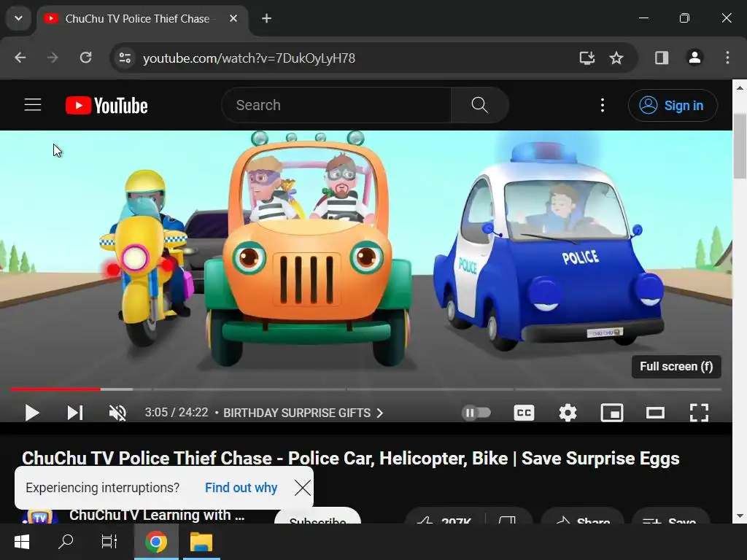Open the Windows Start menu

[x=21, y=542]
